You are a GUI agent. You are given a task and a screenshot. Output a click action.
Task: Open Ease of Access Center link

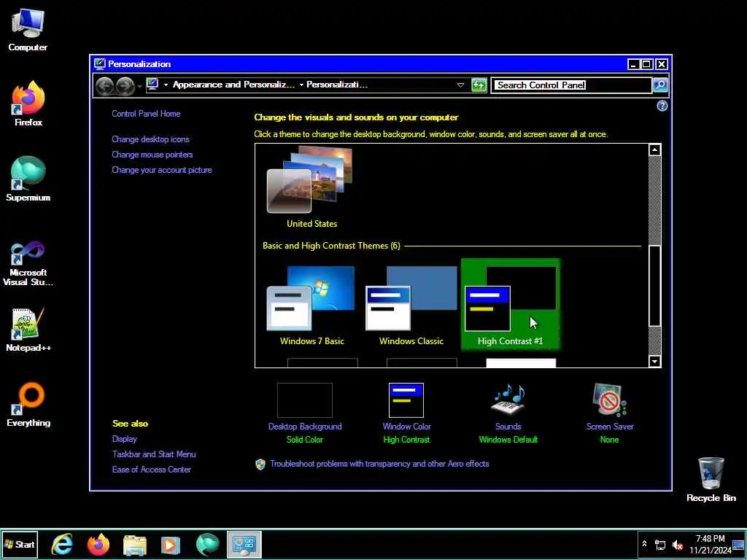tap(152, 470)
